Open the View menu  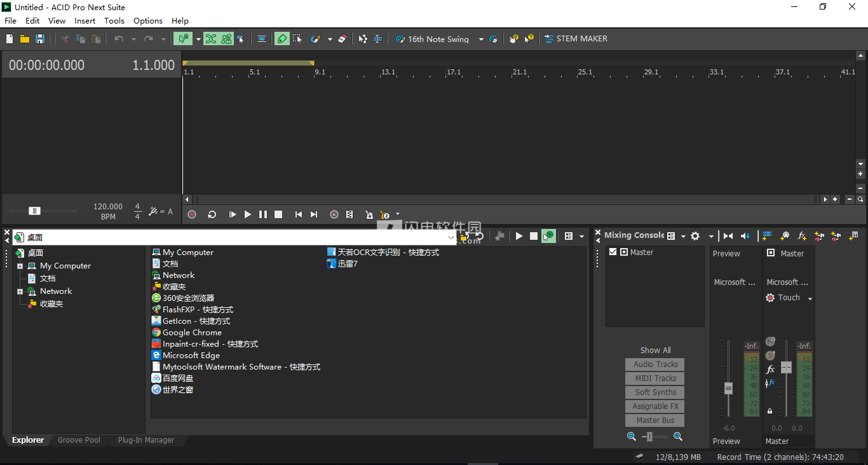(x=57, y=20)
